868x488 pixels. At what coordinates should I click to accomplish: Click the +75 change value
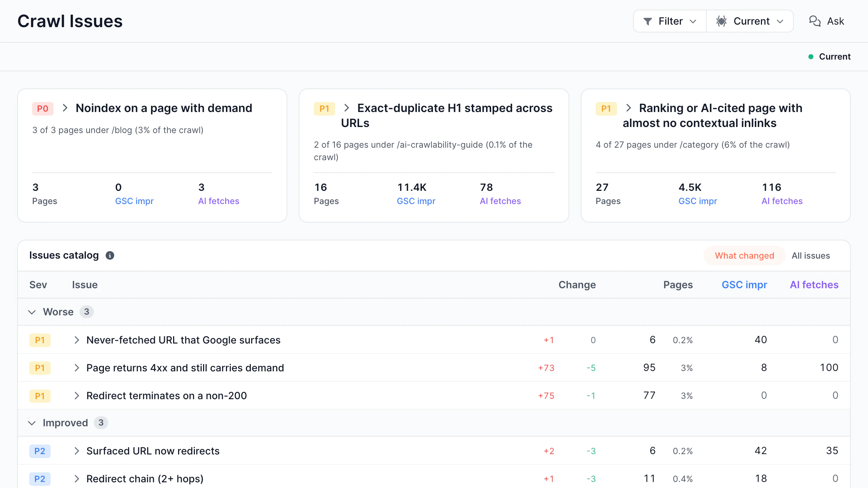pyautogui.click(x=546, y=396)
